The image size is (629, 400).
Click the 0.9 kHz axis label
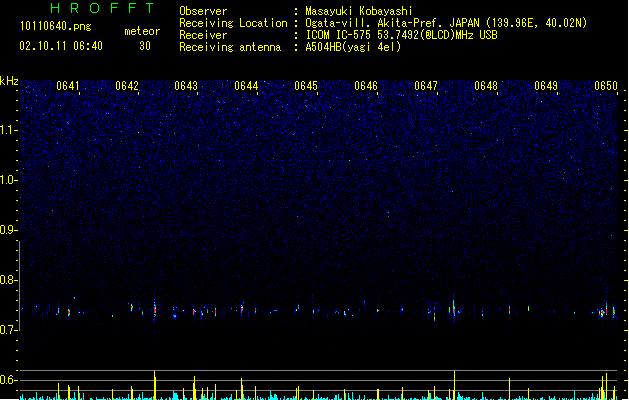click(9, 230)
